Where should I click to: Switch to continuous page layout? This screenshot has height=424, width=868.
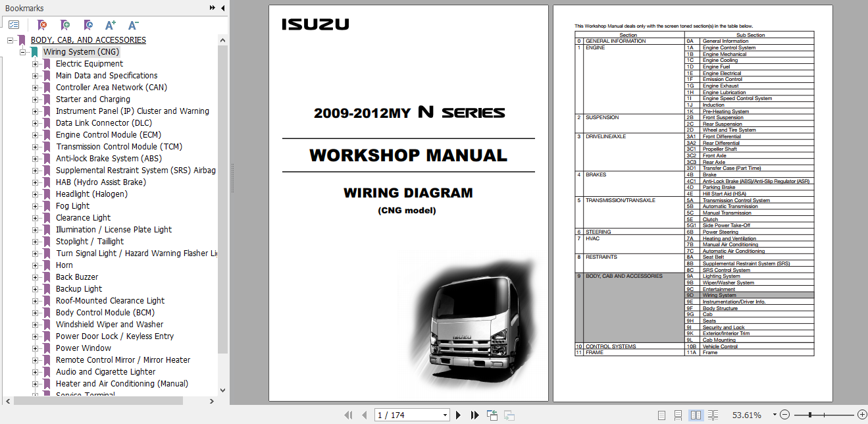tap(678, 415)
